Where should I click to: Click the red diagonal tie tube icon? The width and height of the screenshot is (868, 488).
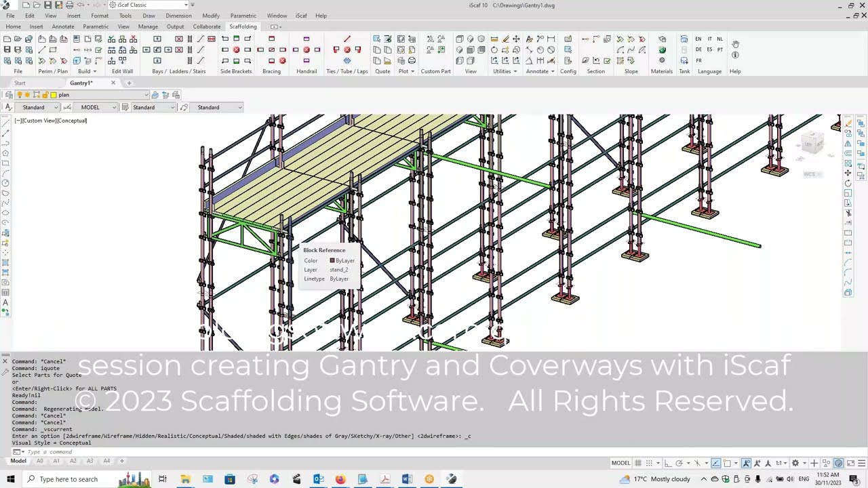click(347, 39)
